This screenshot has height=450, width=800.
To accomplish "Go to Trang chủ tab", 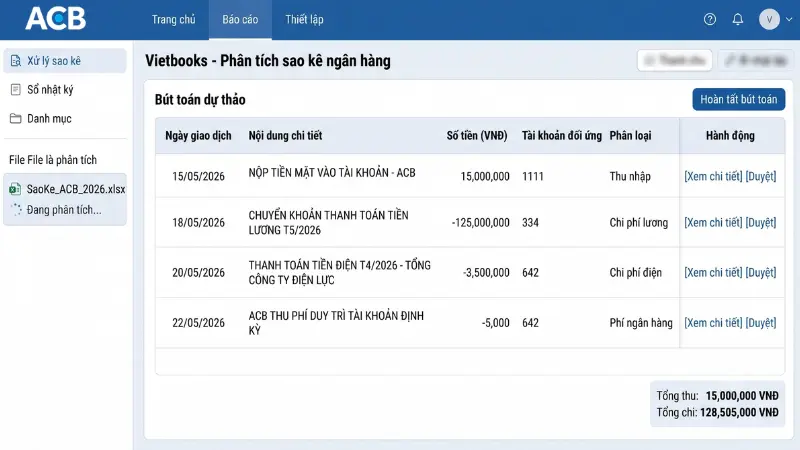I will [173, 19].
